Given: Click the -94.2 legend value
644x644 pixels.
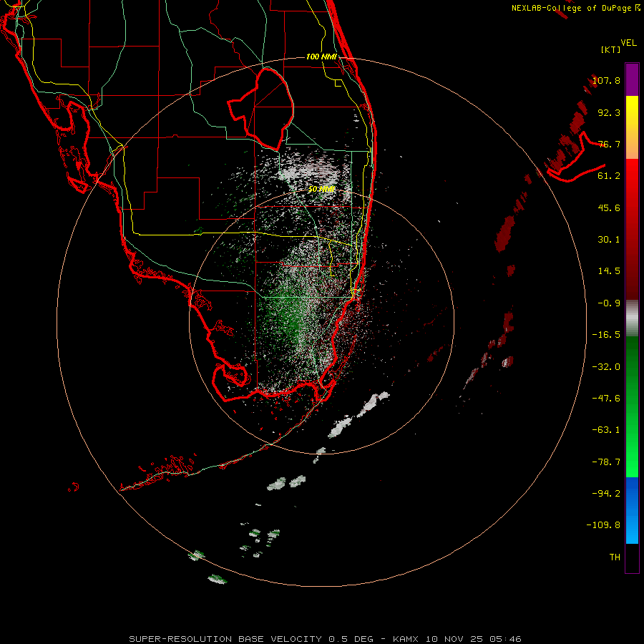Looking at the screenshot, I should tap(606, 493).
